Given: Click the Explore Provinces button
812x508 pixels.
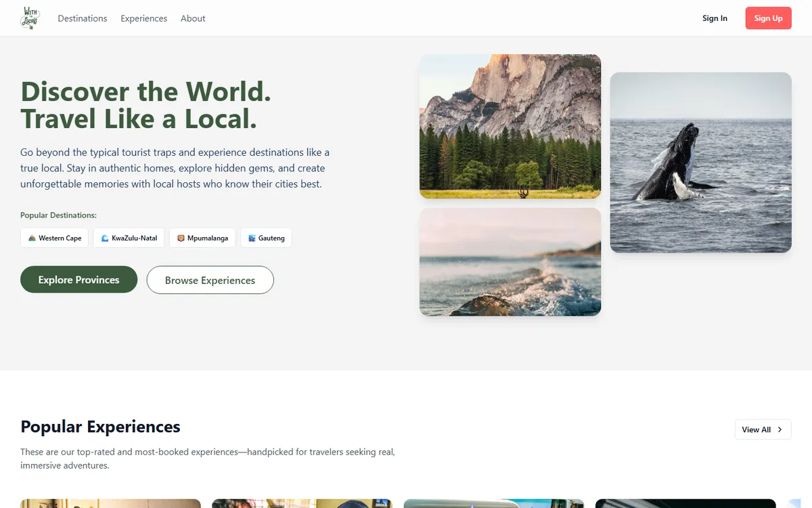Looking at the screenshot, I should pos(78,280).
